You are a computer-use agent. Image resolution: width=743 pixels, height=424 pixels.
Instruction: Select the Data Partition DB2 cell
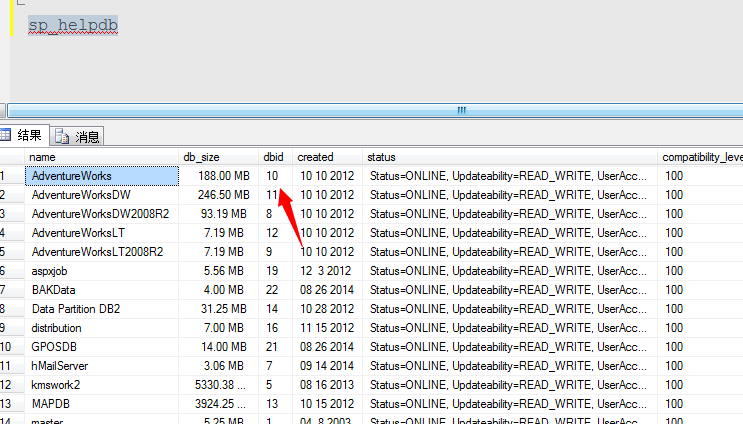102,309
